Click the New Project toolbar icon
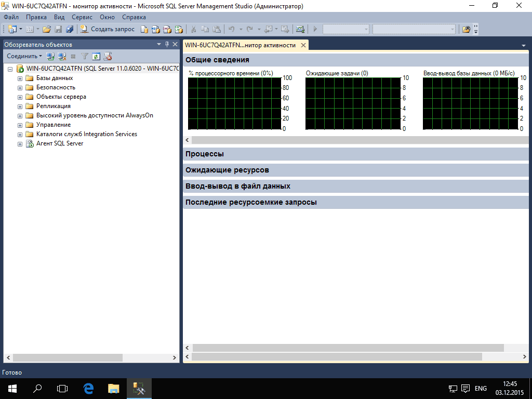 click(x=12, y=29)
